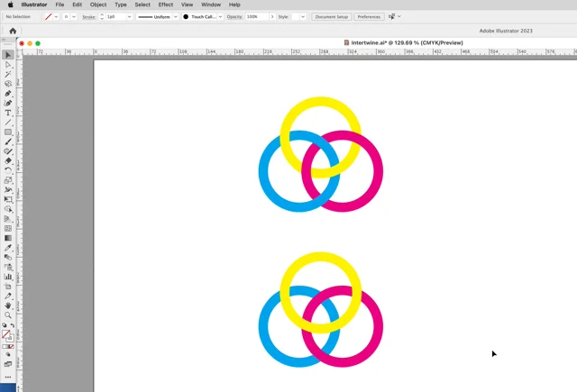Click fill color swatch in control bar

[x=48, y=17]
